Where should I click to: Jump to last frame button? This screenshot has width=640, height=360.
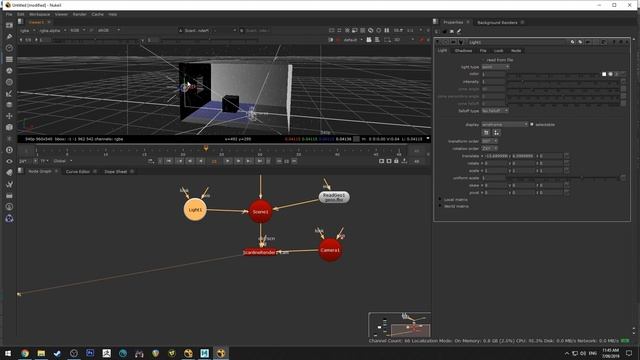260,161
